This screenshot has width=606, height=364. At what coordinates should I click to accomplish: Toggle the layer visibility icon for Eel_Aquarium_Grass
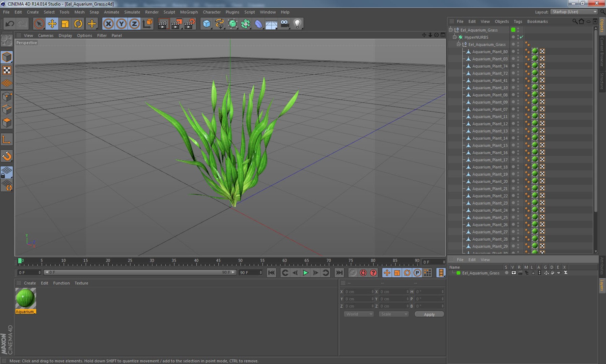pos(514,273)
